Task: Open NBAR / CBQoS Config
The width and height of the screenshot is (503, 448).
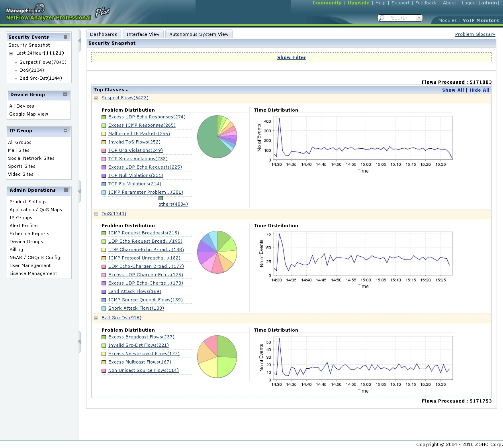Action: click(35, 257)
